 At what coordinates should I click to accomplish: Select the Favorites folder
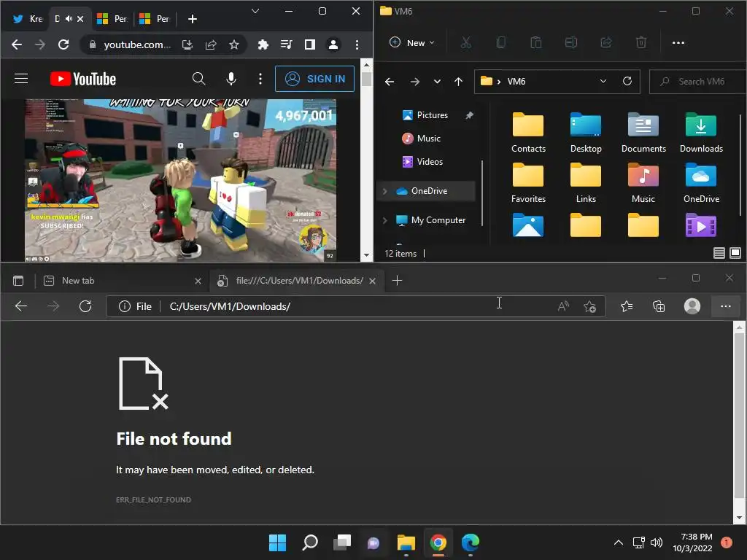[x=528, y=183]
